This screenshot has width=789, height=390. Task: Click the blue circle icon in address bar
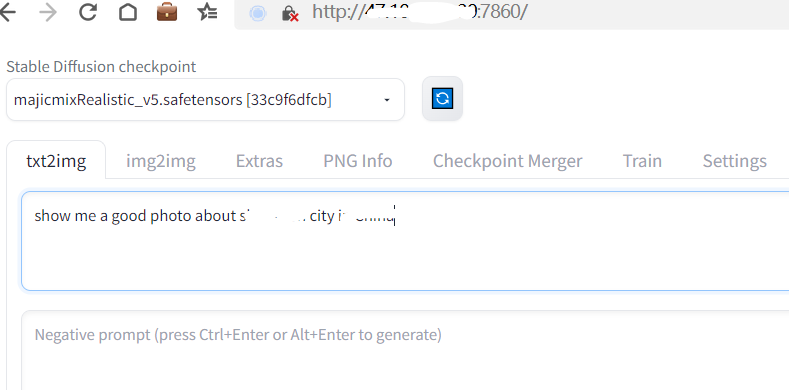258,13
